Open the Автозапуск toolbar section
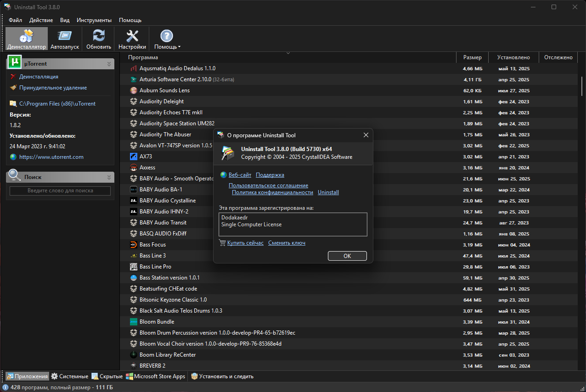This screenshot has height=392, width=586. pos(65,39)
